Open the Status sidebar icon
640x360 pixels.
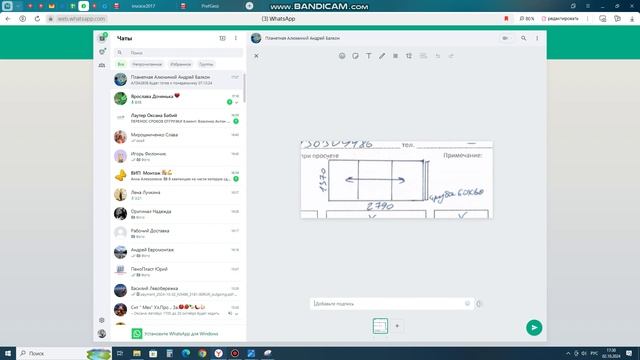tap(102, 52)
